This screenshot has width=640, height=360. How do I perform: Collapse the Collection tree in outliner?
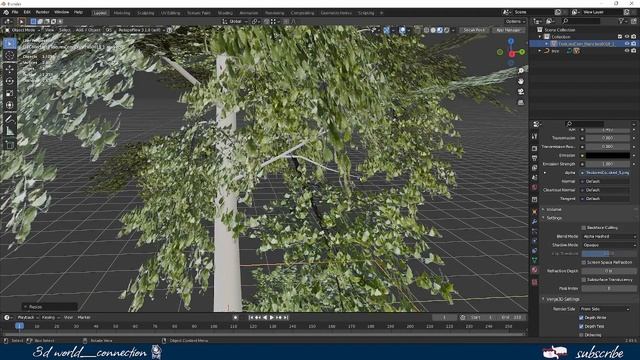540,37
